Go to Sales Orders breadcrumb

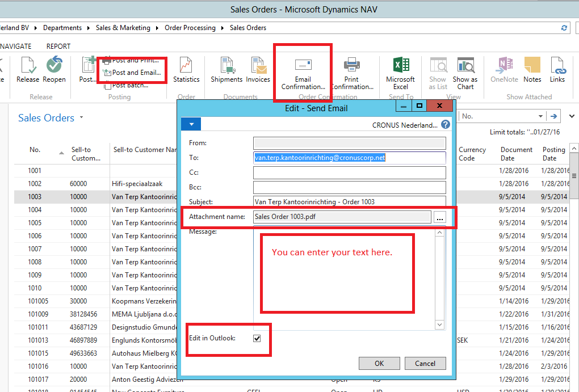pyautogui.click(x=247, y=28)
